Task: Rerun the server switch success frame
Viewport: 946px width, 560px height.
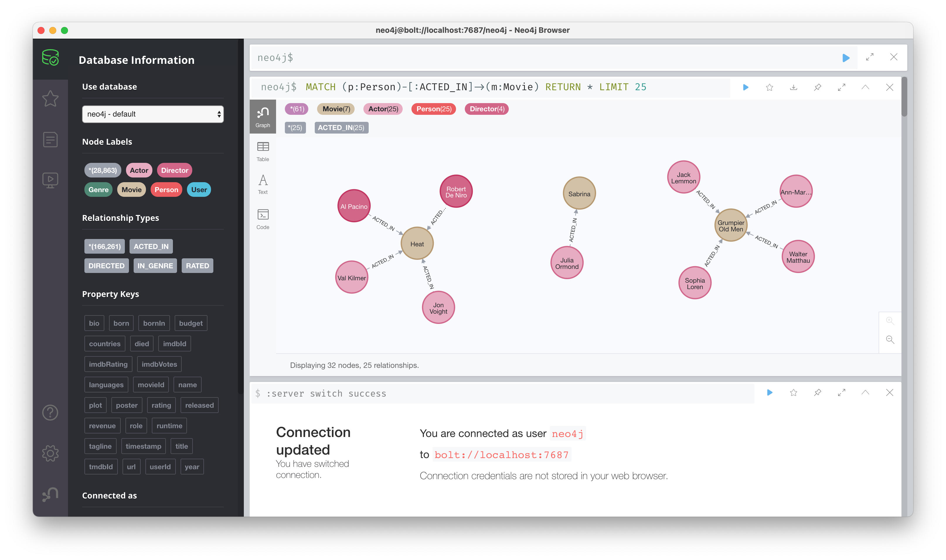Action: pyautogui.click(x=770, y=393)
